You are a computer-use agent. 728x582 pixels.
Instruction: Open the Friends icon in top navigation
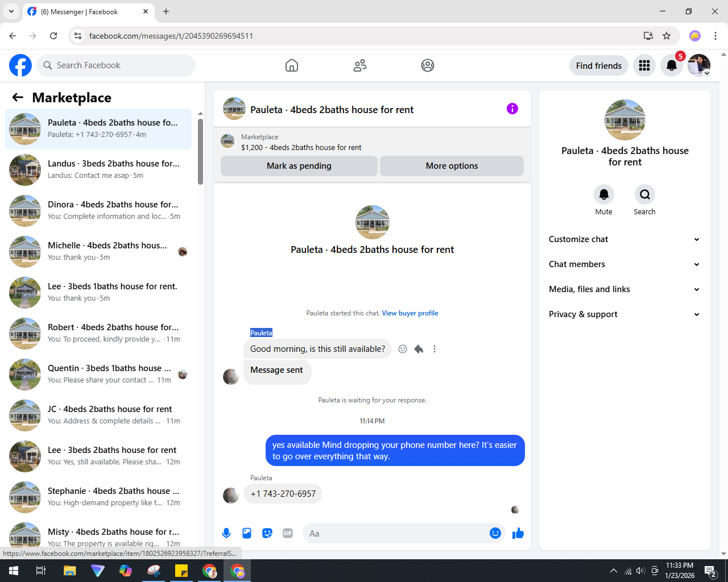360,65
